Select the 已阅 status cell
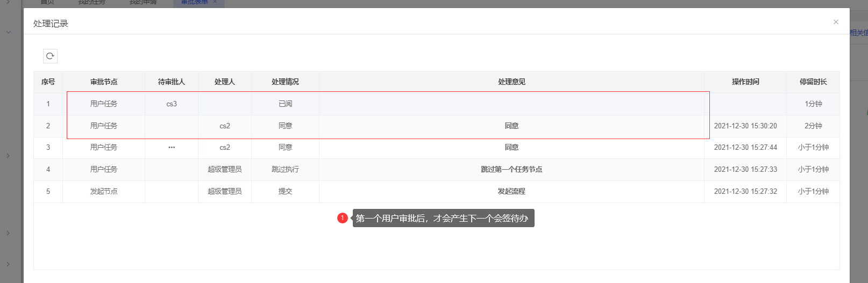 [x=285, y=104]
